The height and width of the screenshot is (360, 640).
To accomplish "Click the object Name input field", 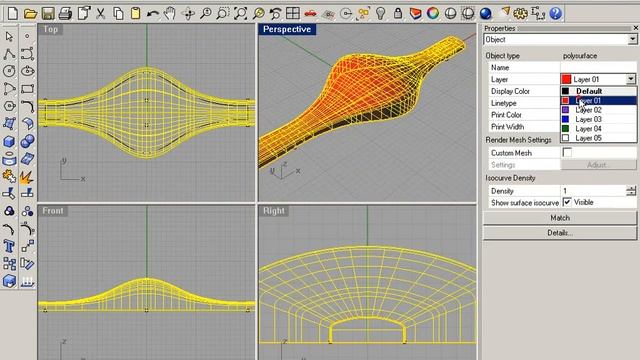I will pyautogui.click(x=598, y=67).
